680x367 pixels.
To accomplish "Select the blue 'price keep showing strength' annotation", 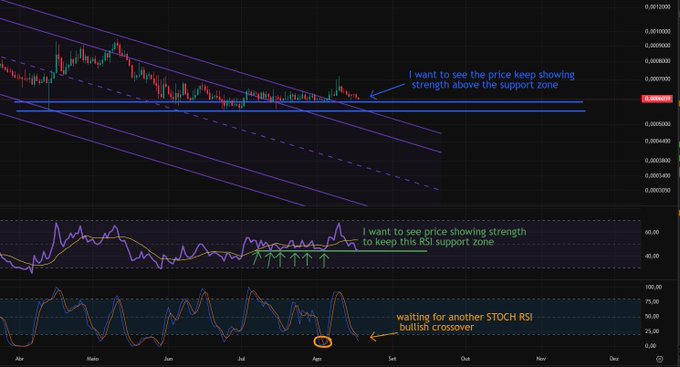I will (x=492, y=80).
